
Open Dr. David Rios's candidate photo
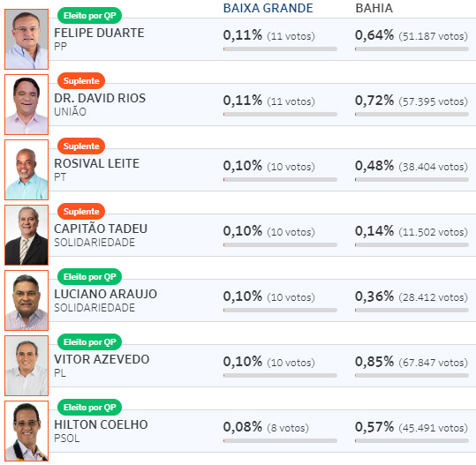[x=26, y=104]
